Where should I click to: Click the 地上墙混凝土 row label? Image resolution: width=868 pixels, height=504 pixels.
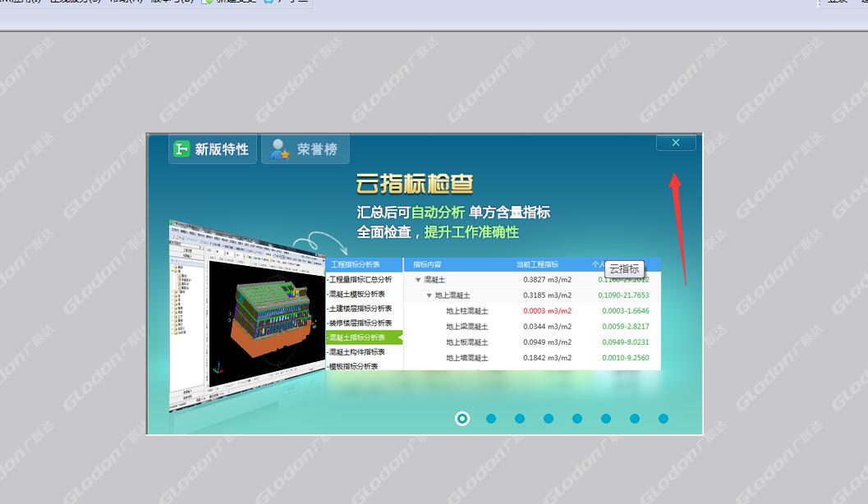pos(467,358)
